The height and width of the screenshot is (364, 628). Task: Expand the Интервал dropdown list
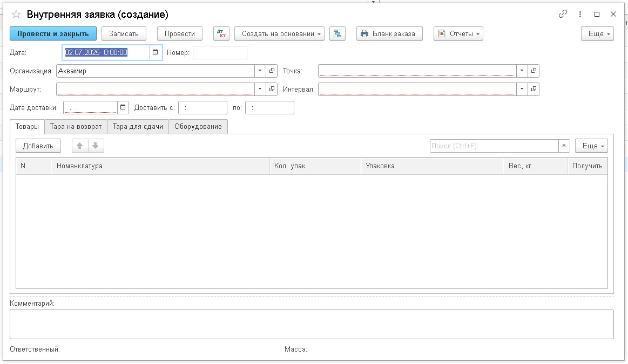522,89
